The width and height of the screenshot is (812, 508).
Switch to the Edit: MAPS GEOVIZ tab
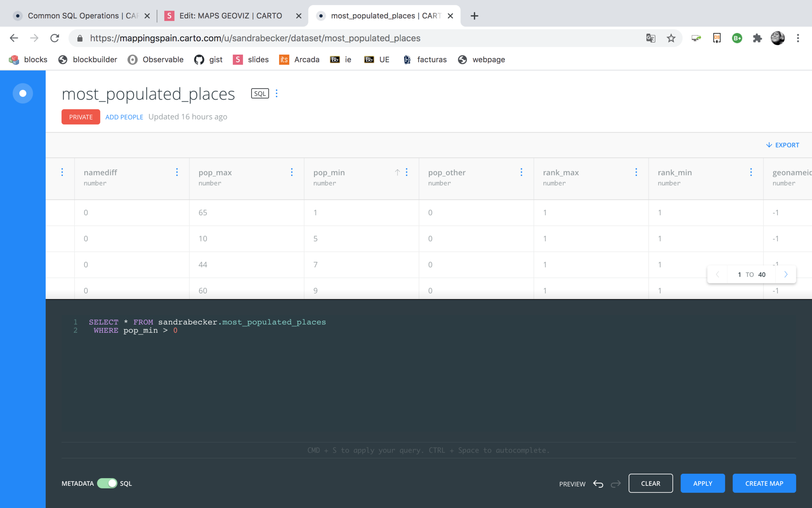click(230, 16)
